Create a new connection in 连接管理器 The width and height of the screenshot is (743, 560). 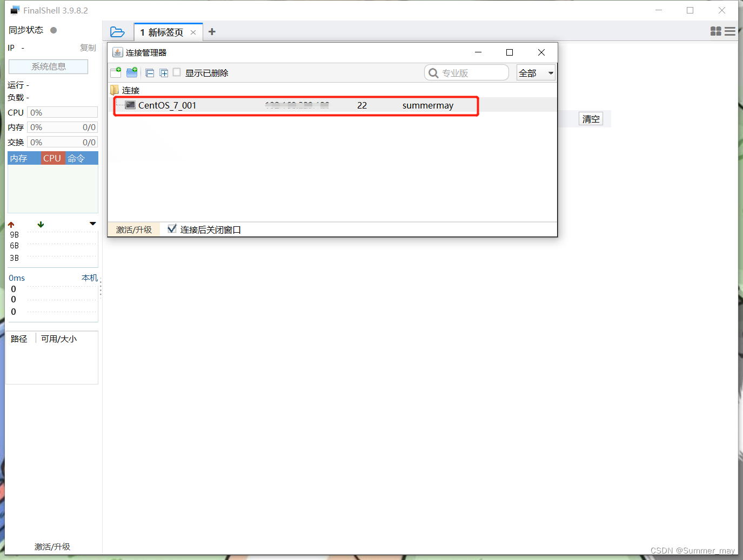click(116, 72)
